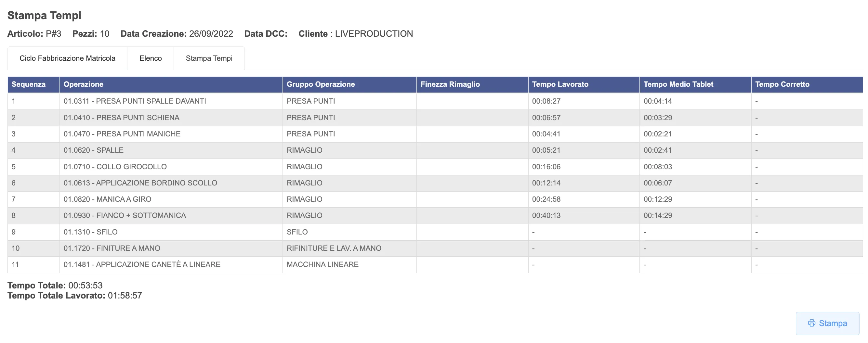Screen dimensions: 868x343
Task: Select the APPLICAZIONE CANETÈ A LINEARE row
Action: [x=142, y=265]
